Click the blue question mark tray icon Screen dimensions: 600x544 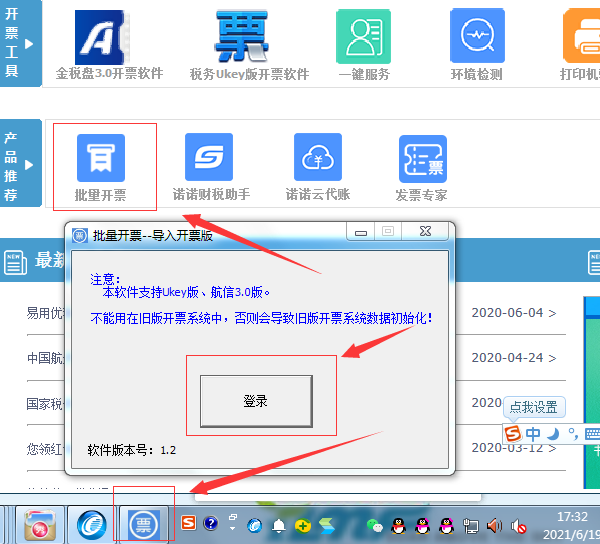(x=211, y=523)
